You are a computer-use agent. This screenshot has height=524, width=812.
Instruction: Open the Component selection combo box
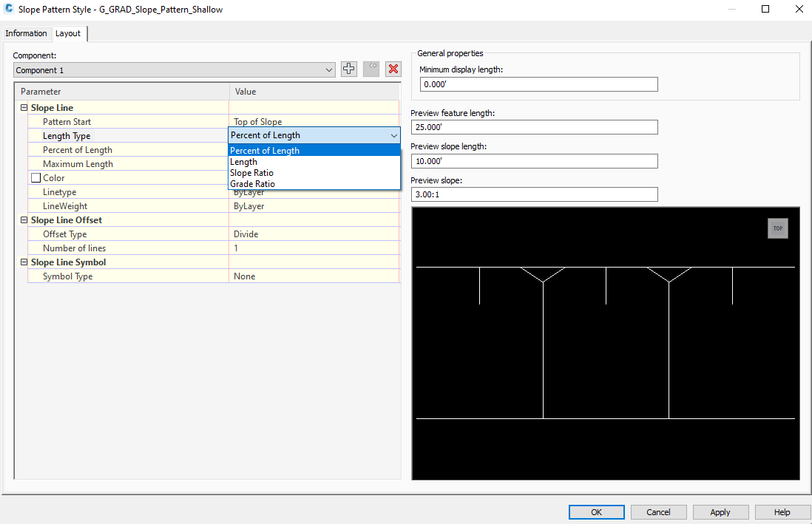328,69
